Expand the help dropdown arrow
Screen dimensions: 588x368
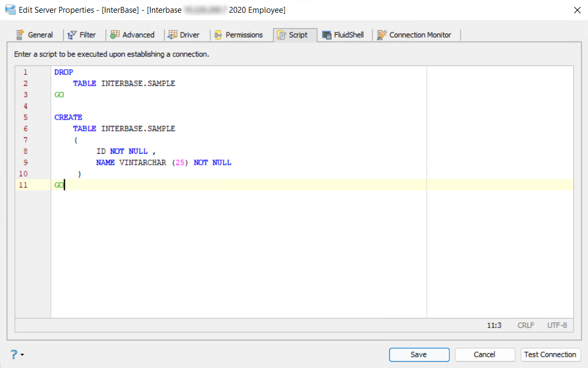22,355
